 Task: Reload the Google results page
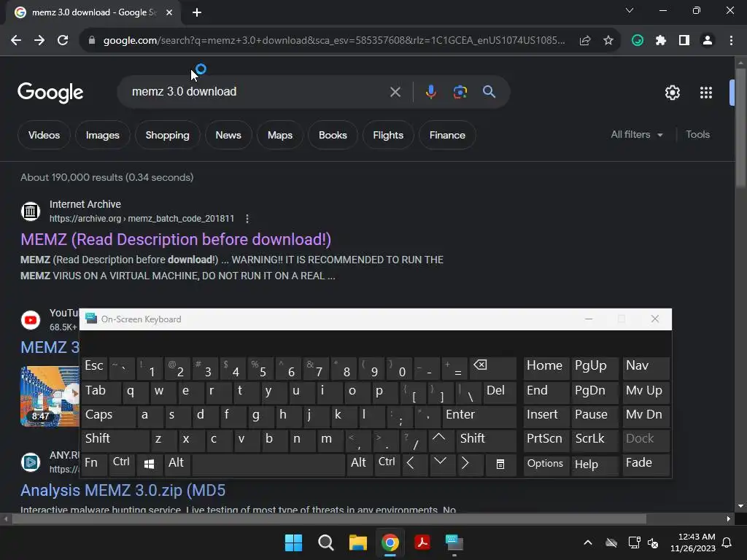click(63, 41)
